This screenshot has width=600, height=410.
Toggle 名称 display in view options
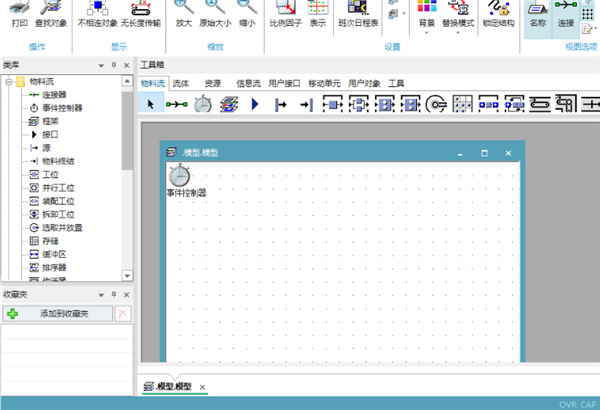tap(538, 12)
